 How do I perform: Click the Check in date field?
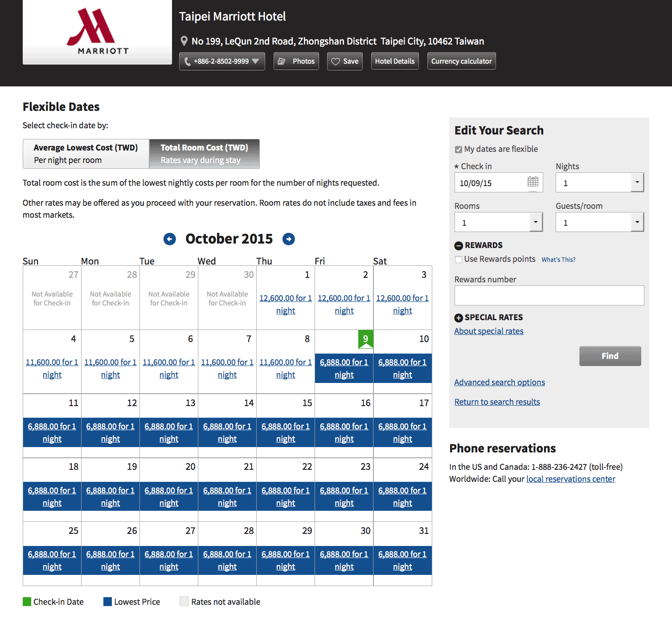pyautogui.click(x=499, y=183)
